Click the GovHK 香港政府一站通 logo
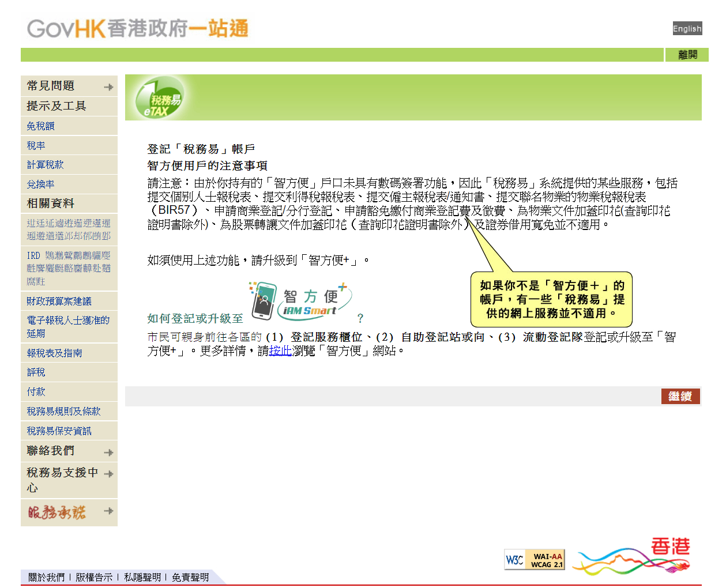 coord(138,28)
